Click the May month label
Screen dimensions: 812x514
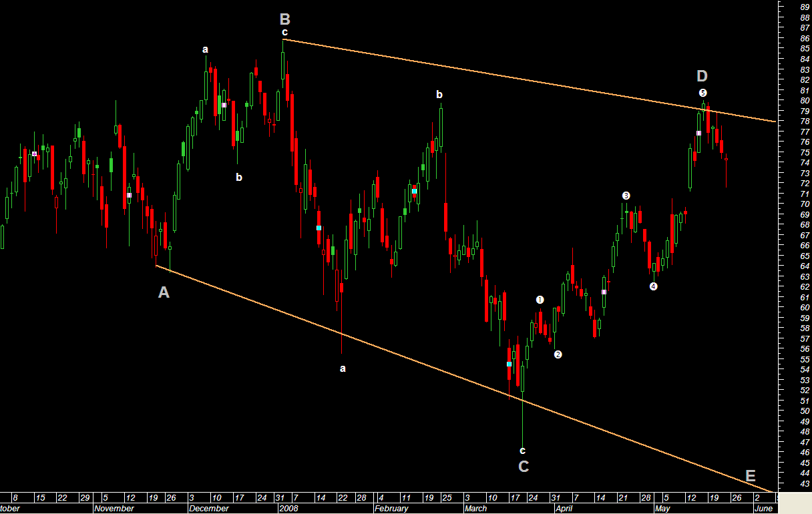[662, 509]
